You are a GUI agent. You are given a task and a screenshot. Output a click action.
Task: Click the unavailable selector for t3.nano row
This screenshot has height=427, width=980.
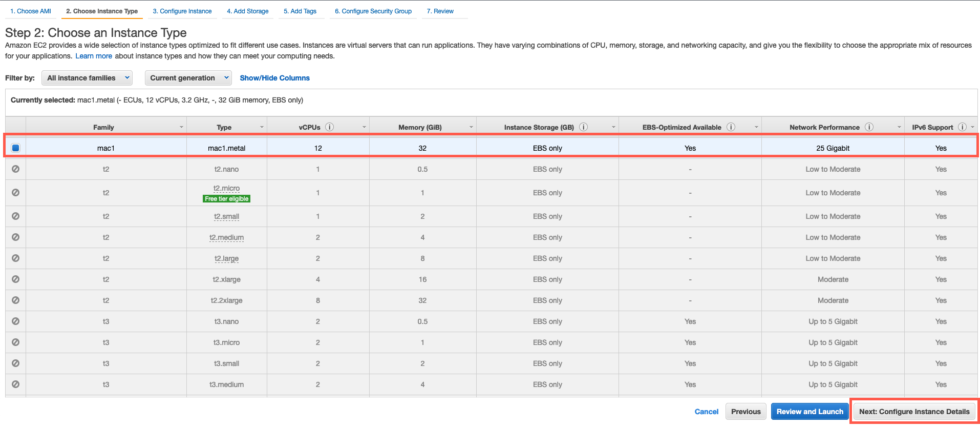tap(16, 321)
